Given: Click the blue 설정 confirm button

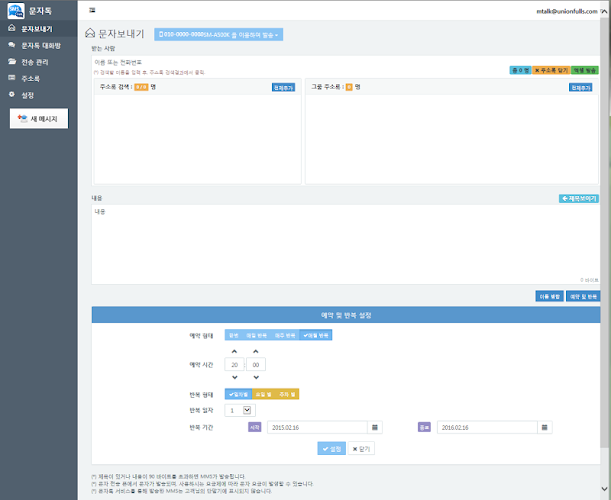Looking at the screenshot, I should [x=332, y=449].
